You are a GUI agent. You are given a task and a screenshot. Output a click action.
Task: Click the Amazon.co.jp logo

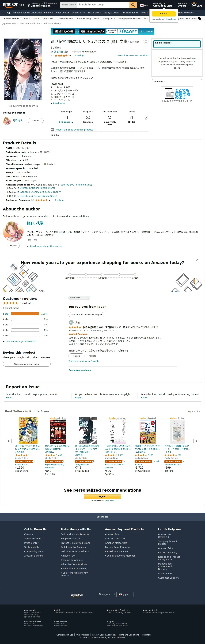pos(14,5)
